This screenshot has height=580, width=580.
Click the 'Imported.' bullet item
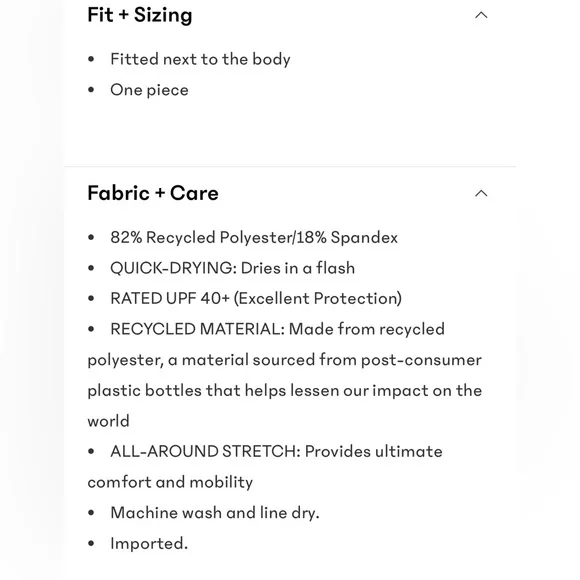[149, 544]
